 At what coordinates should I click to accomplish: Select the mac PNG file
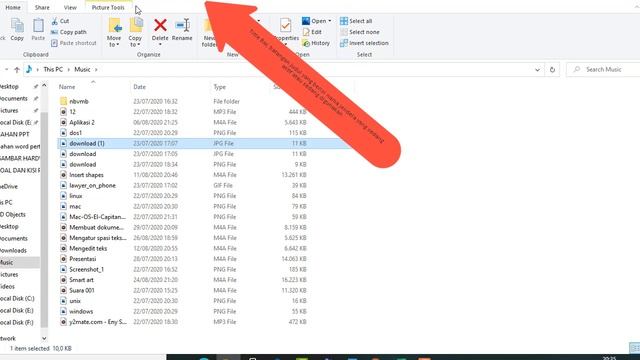[x=75, y=207]
